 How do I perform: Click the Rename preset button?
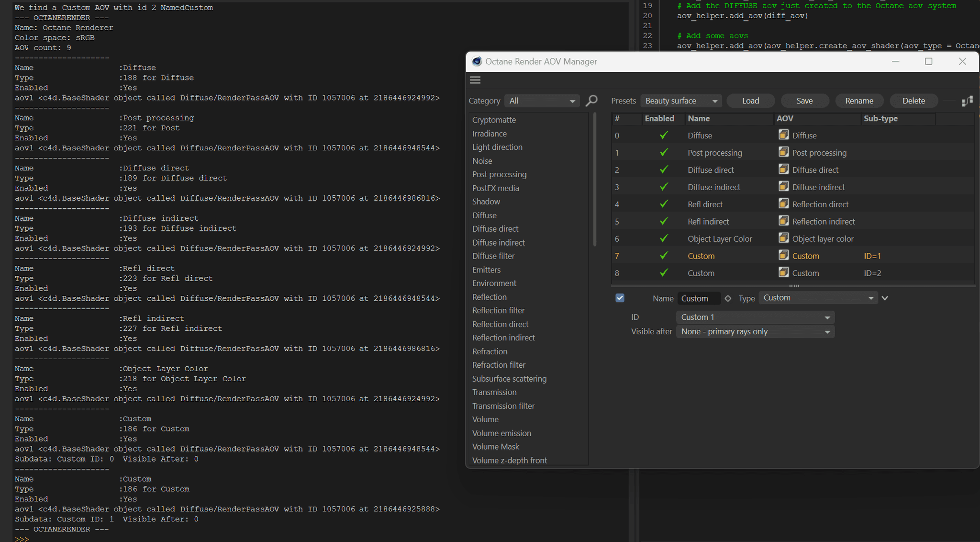click(x=859, y=101)
